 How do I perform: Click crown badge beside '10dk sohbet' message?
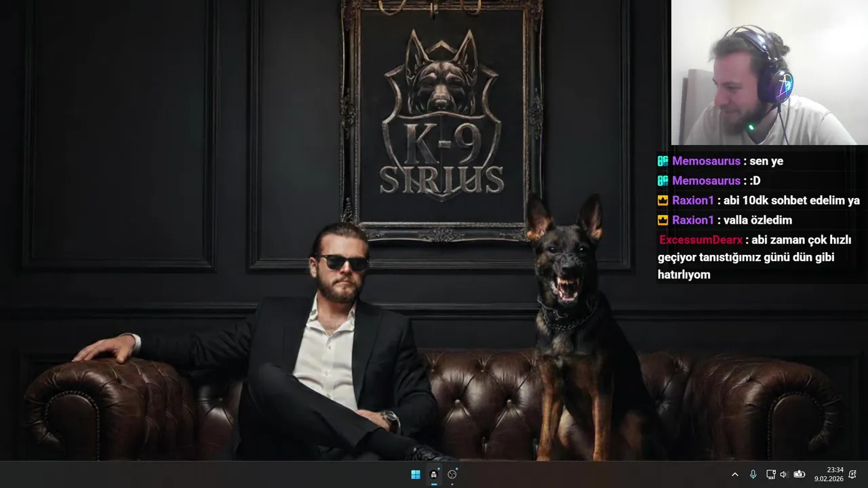pos(663,201)
